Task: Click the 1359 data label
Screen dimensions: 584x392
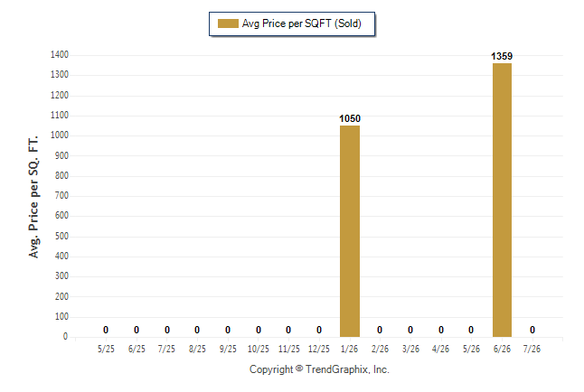Action: (x=502, y=56)
